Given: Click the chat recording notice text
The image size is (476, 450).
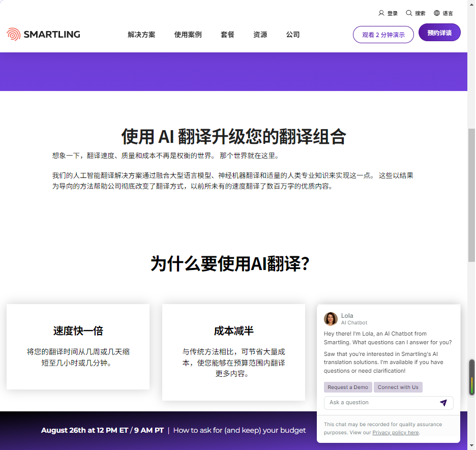Looking at the screenshot, I should (383, 429).
